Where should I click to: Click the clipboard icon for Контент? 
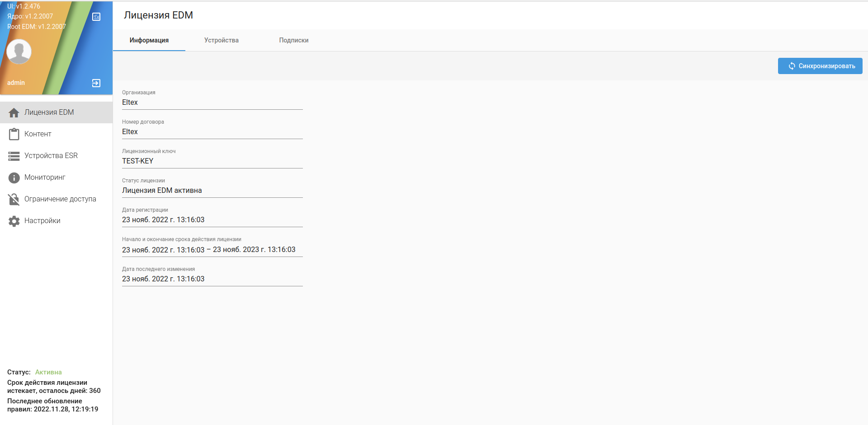[14, 134]
